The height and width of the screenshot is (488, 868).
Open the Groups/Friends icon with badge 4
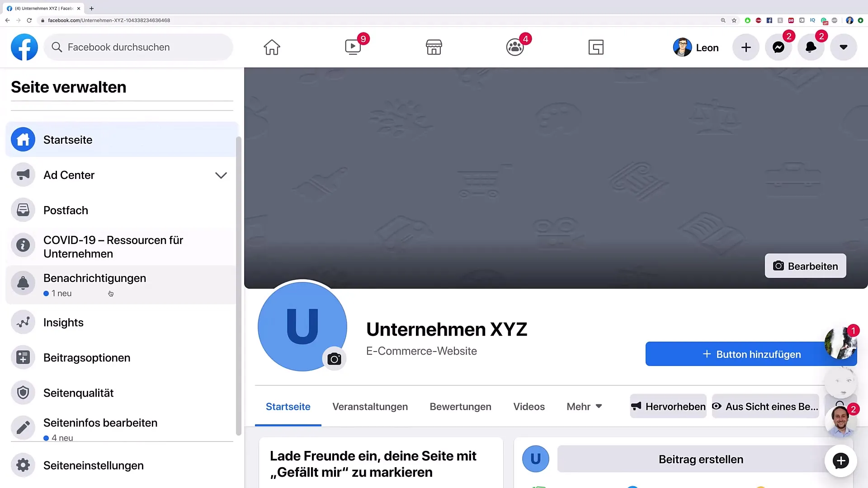[514, 47]
